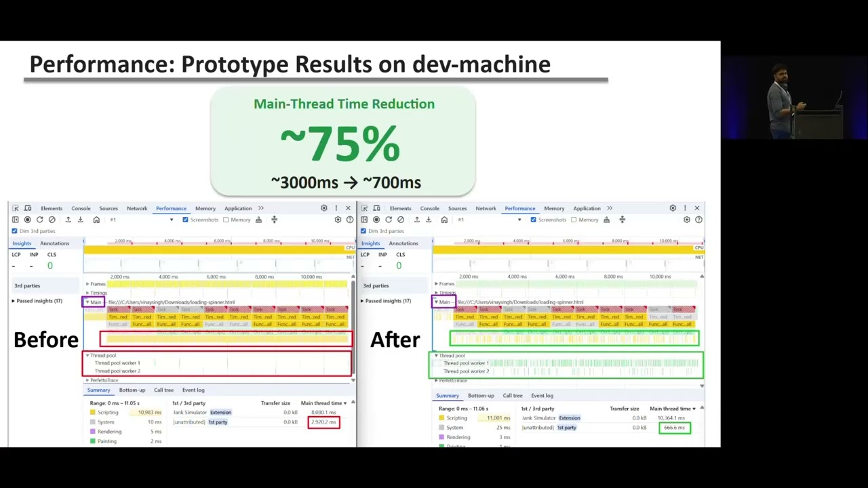Click download profile icon in After panel

pos(429,220)
